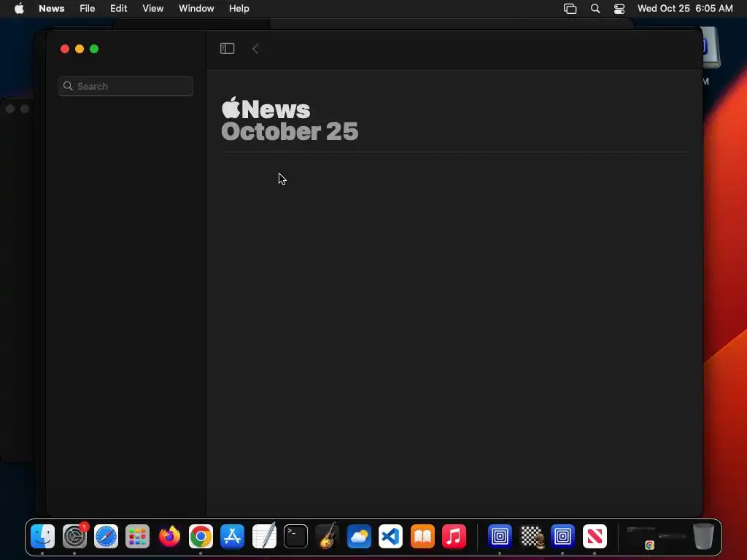This screenshot has width=747, height=560.
Task: Click the Apple News logo heading
Action: tap(266, 109)
